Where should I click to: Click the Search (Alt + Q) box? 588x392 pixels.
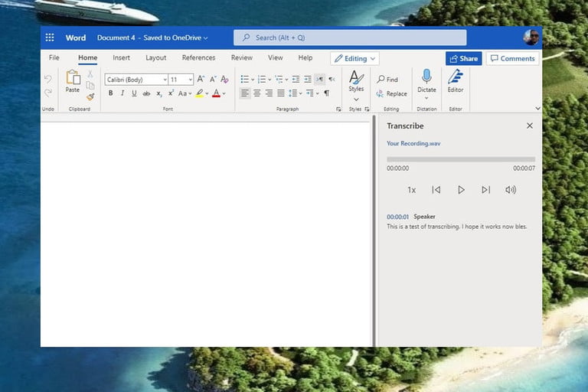click(x=350, y=38)
